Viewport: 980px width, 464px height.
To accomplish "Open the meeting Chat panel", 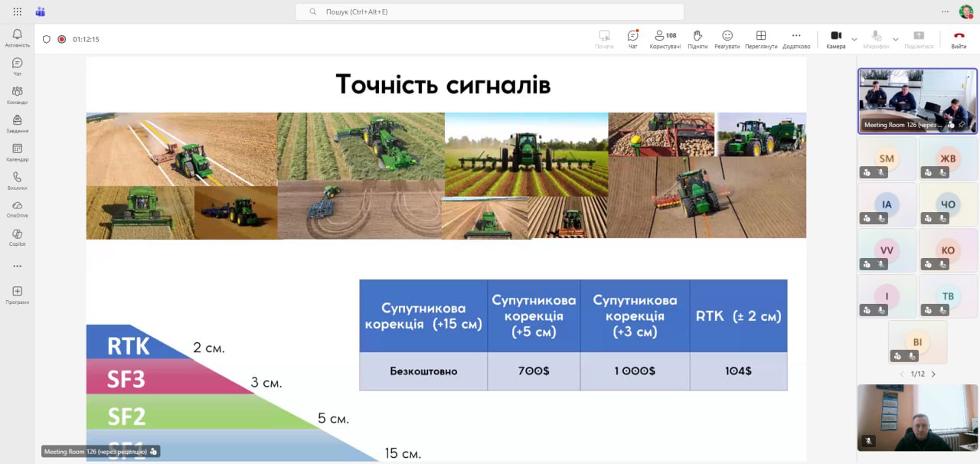I will point(632,38).
